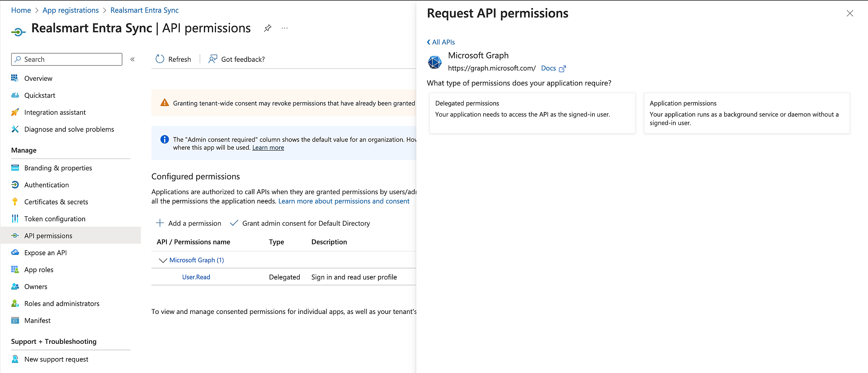Image resolution: width=868 pixels, height=373 pixels.
Task: Choose Delegated permissions card
Action: pos(532,113)
